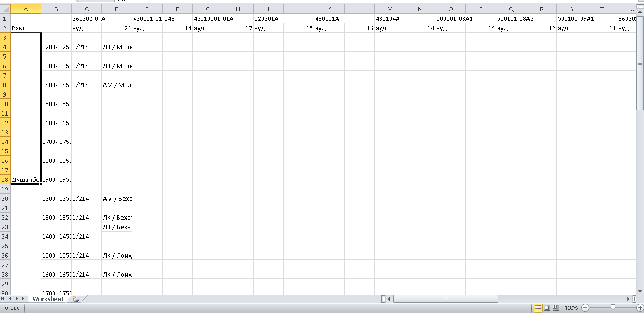Select column D header
Image resolution: width=644 pixels, height=313 pixels.
(x=117, y=9)
